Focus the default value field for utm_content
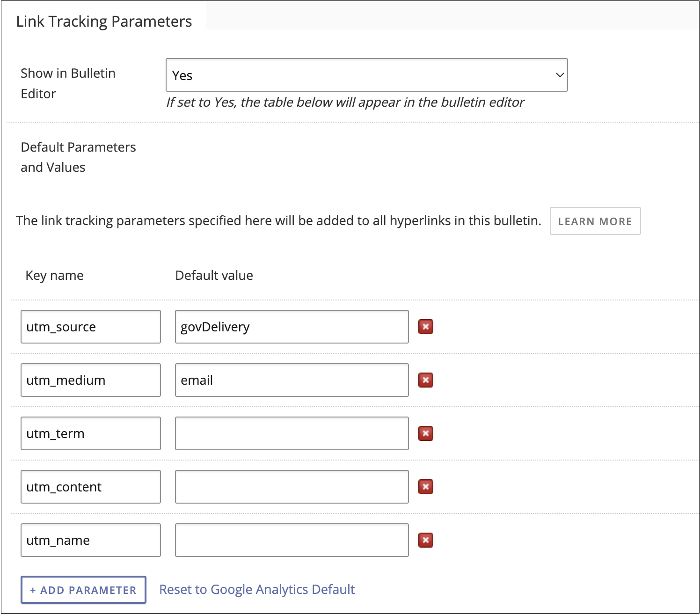The image size is (700, 615). pyautogui.click(x=292, y=487)
